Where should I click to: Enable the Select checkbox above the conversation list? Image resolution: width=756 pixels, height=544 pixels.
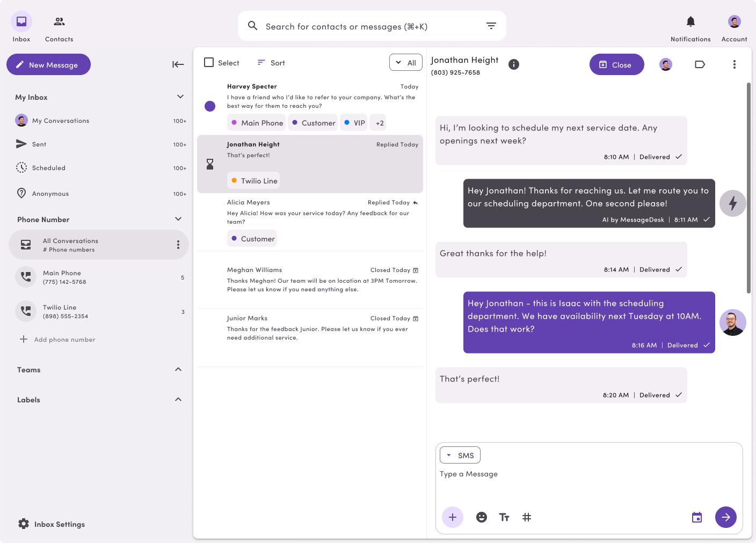pyautogui.click(x=209, y=62)
